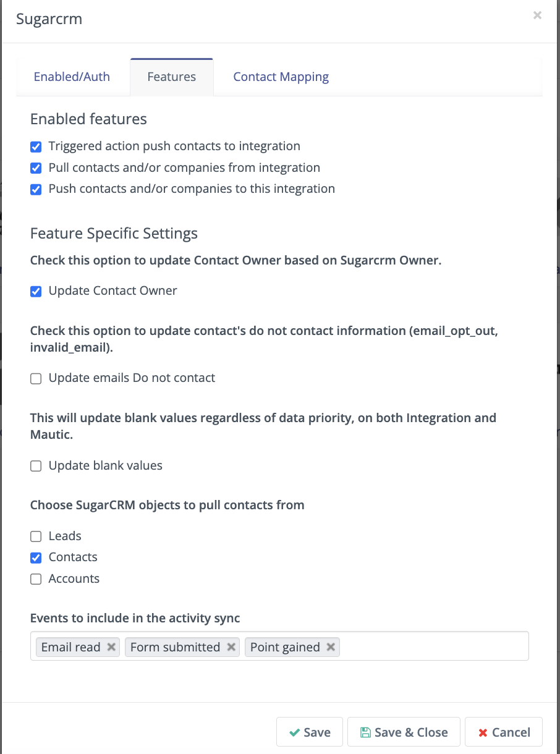Image resolution: width=560 pixels, height=754 pixels.
Task: Check the Update blank values option
Action: (x=35, y=466)
